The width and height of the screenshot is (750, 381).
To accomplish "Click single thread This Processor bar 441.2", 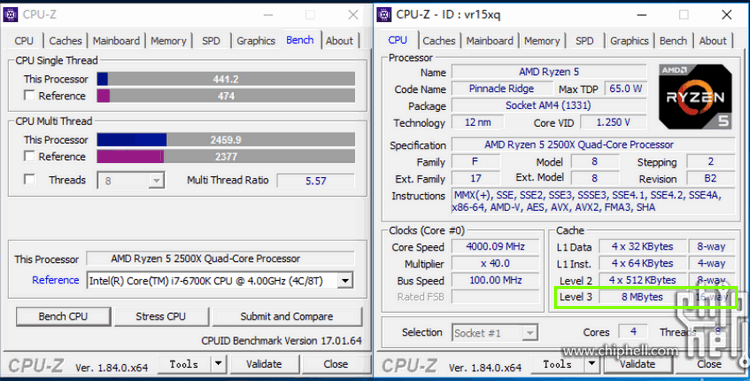I will pyautogui.click(x=226, y=79).
